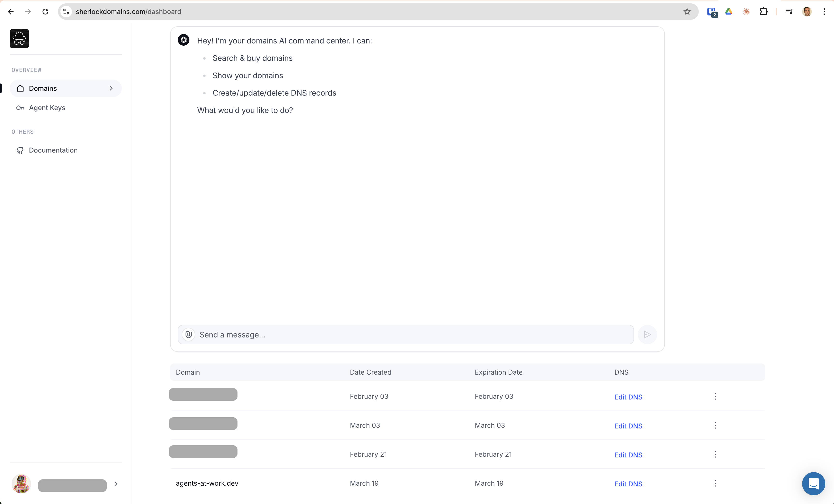Screen dimensions: 834x504
Task: Open Documentation from the sidebar
Action: (53, 150)
